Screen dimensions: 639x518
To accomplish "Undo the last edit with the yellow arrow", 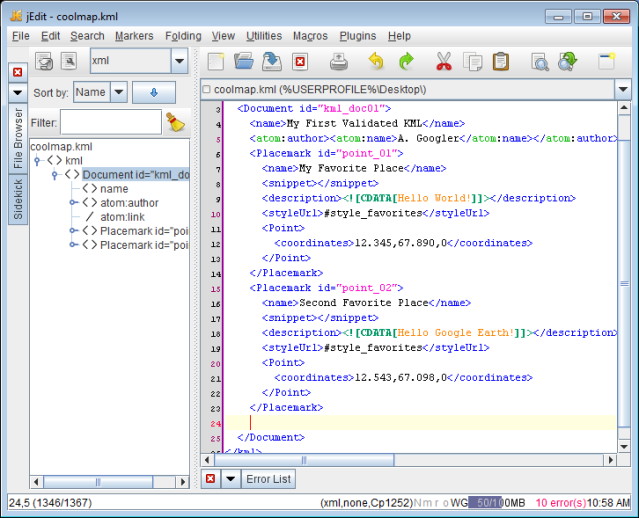I will pos(376,62).
